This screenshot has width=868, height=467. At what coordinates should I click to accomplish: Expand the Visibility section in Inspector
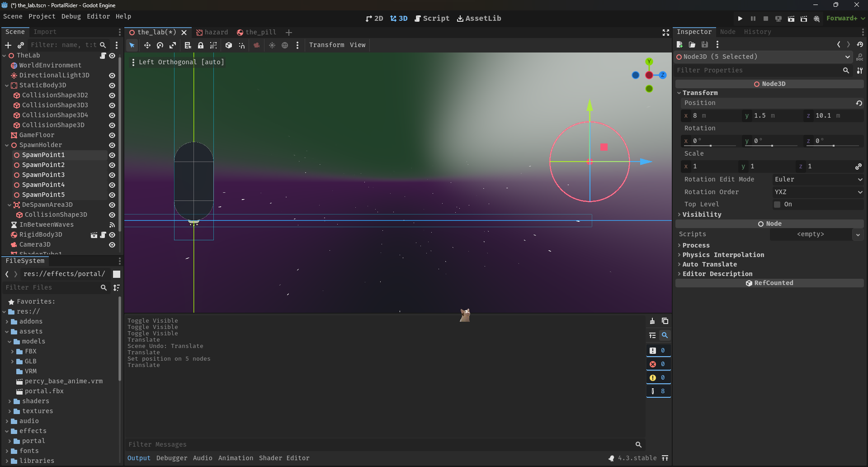point(702,214)
